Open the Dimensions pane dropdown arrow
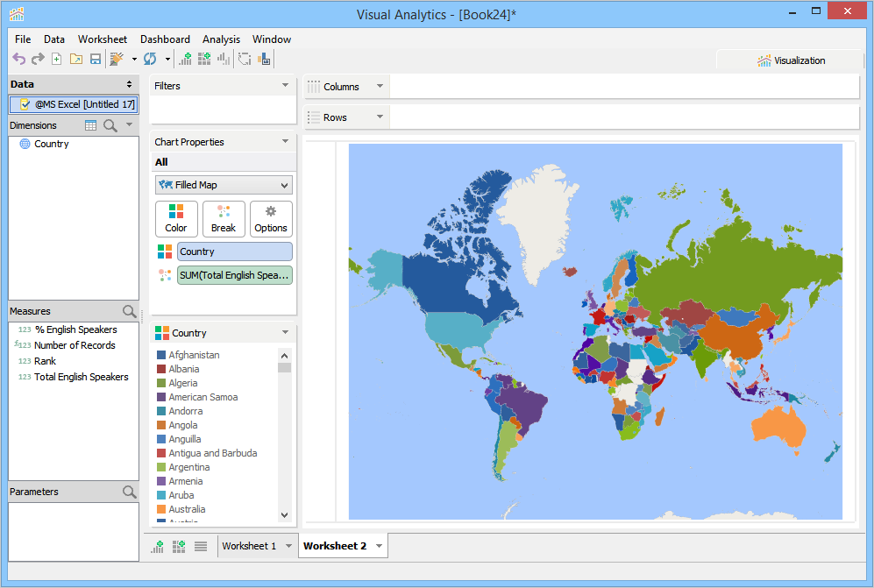 [130, 124]
